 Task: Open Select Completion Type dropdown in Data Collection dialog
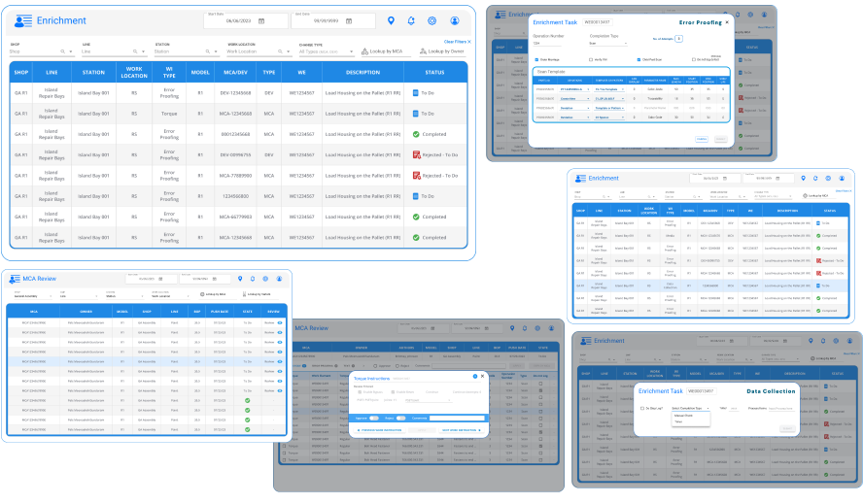[690, 408]
